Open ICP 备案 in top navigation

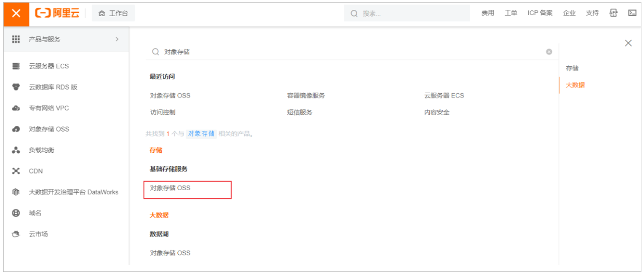(540, 13)
